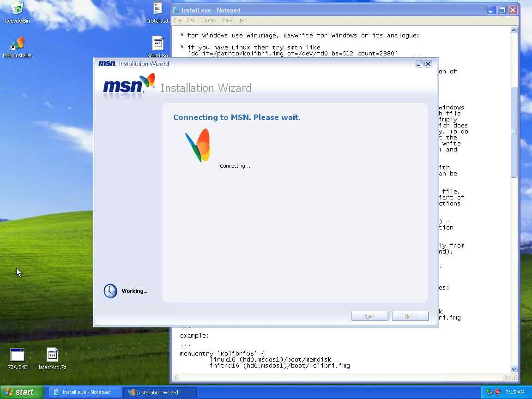Image resolution: width=532 pixels, height=399 pixels.
Task: Click the network connection tray icon
Action: click(489, 392)
